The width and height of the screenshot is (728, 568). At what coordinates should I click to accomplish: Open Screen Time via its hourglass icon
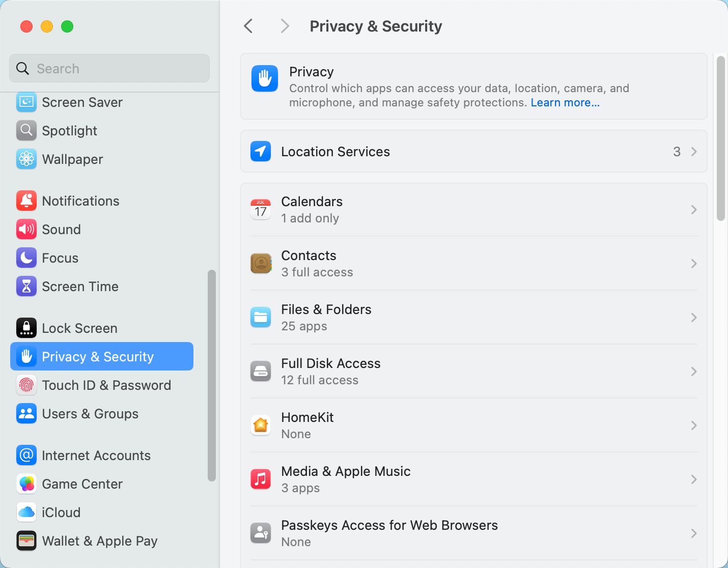[26, 286]
